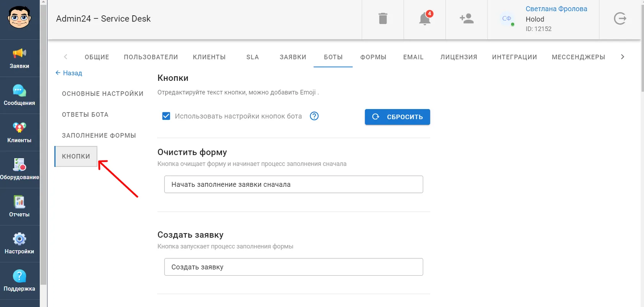Switch to the SLA tab
This screenshot has width=644, height=307.
(x=253, y=57)
